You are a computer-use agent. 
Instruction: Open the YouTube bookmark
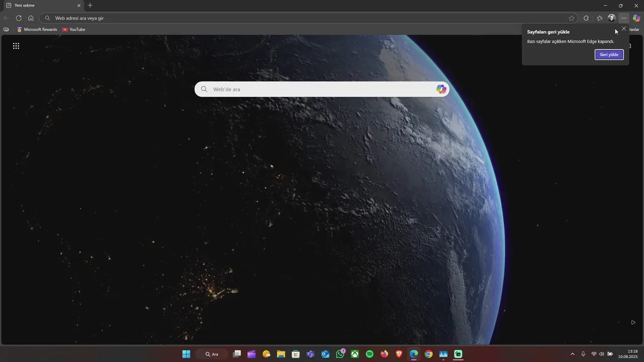coord(73,30)
